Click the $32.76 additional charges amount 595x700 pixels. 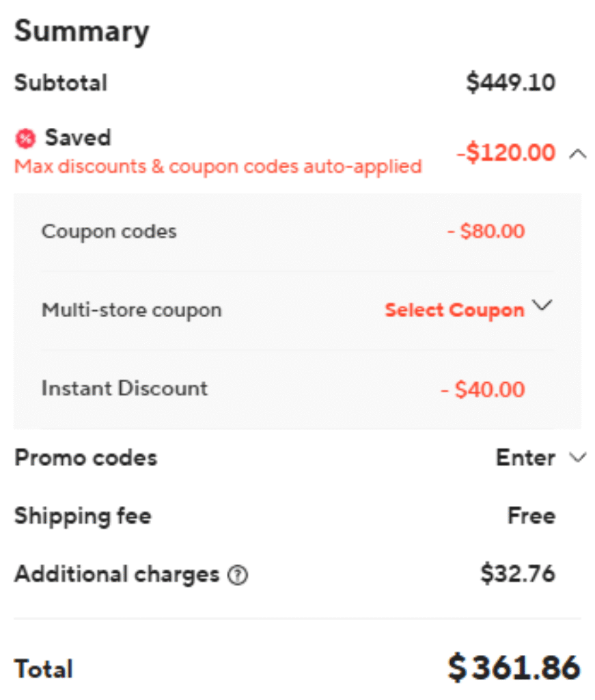click(517, 574)
